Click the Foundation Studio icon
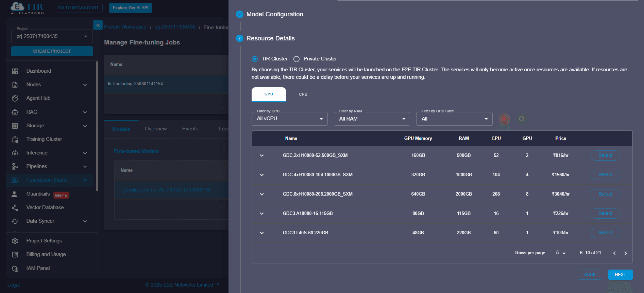The height and width of the screenshot is (293, 644). 15,180
